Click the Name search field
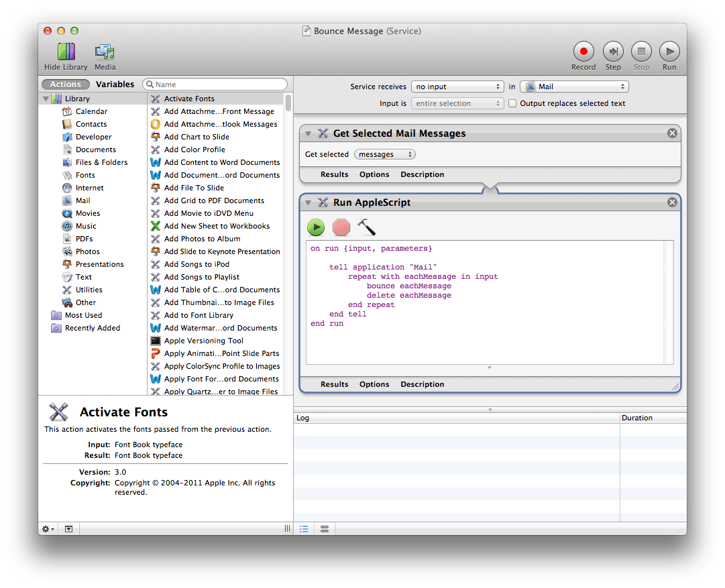 click(x=215, y=84)
